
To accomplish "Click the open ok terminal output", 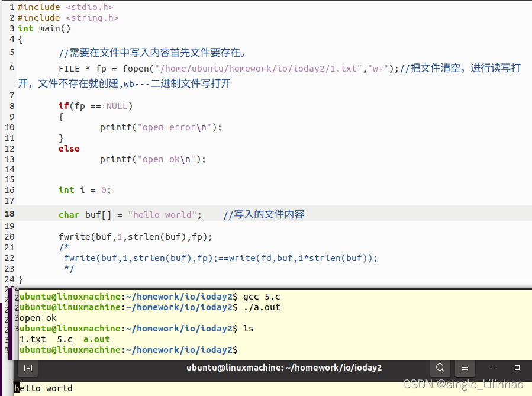I will (38, 318).
